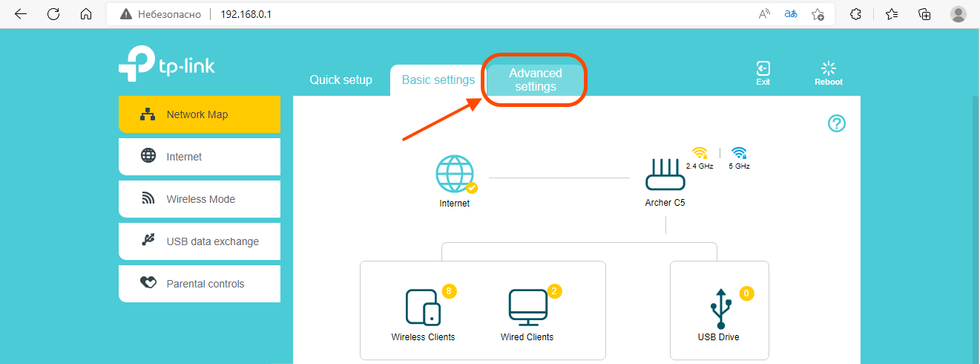Screen dimensions: 980x364
Task: Refresh the page with browser reload button
Action: coord(53,14)
